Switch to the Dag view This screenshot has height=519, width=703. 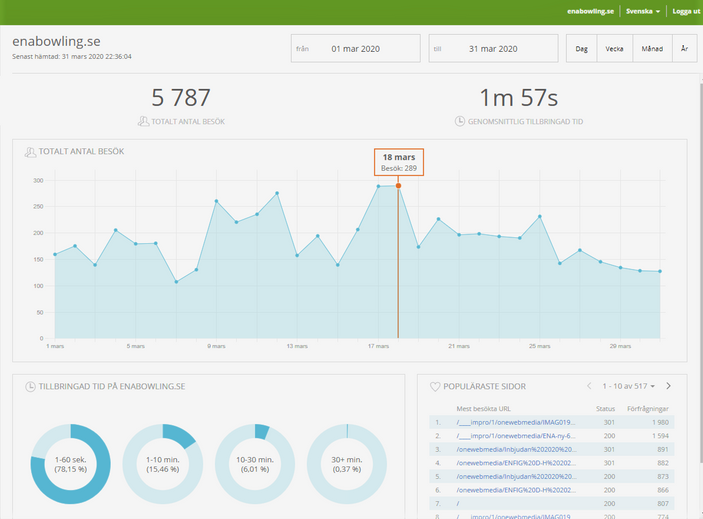click(x=581, y=48)
